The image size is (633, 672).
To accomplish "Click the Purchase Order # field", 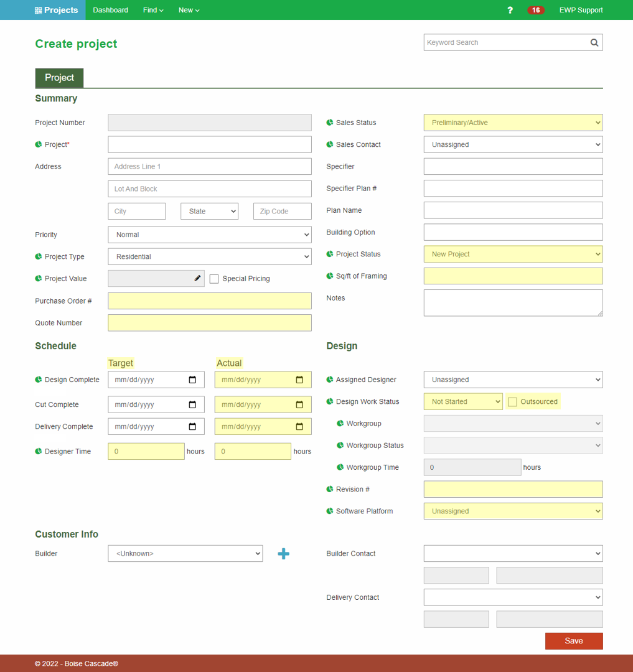I will pos(210,301).
